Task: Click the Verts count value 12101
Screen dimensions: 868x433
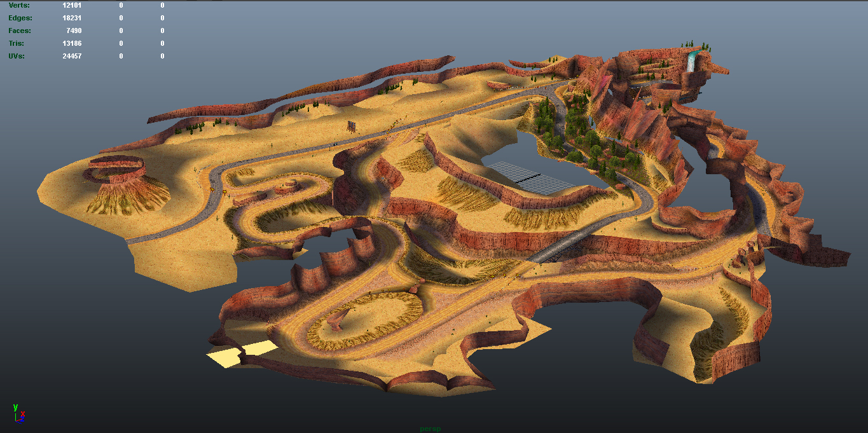Action: coord(72,5)
